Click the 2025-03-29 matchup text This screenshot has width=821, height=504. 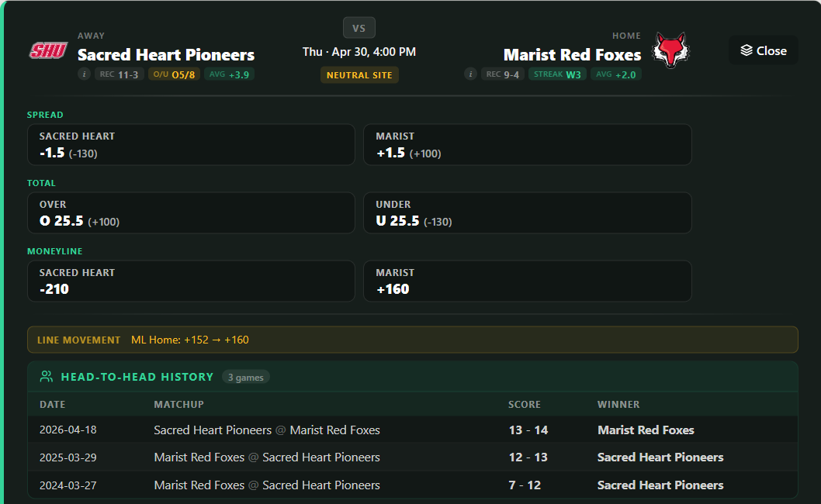tap(267, 457)
